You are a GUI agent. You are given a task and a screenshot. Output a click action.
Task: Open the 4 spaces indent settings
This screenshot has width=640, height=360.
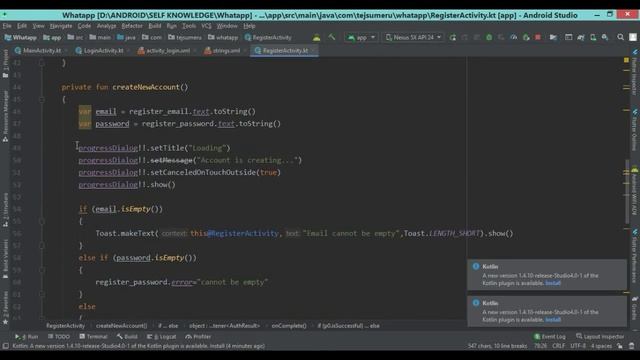coord(601,346)
